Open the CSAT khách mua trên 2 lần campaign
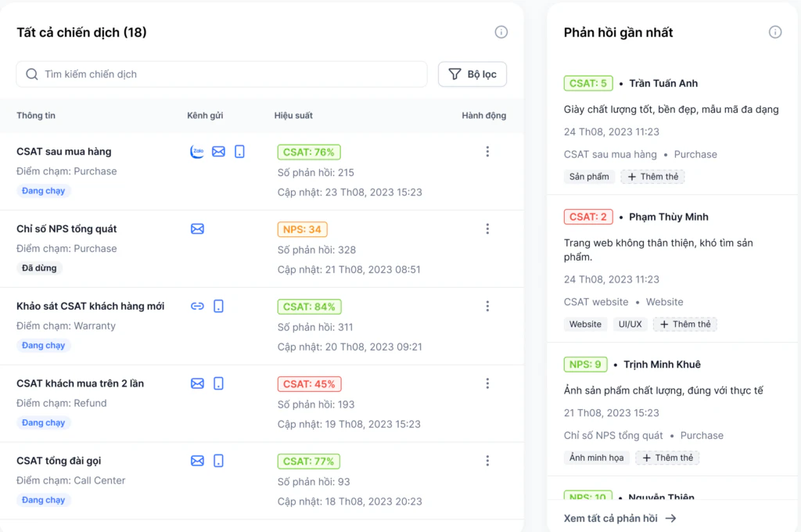Screen dimensions: 801x532 pyautogui.click(x=80, y=384)
